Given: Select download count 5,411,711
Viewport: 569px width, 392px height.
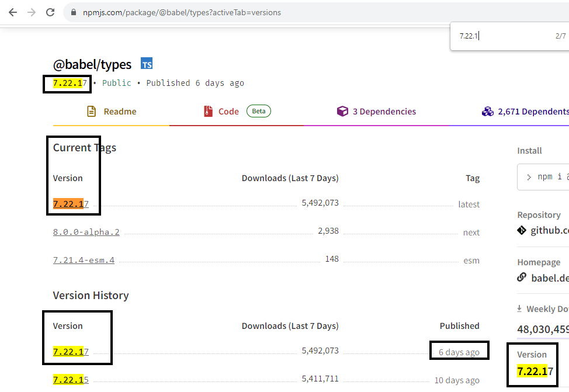Looking at the screenshot, I should pyautogui.click(x=320, y=379).
